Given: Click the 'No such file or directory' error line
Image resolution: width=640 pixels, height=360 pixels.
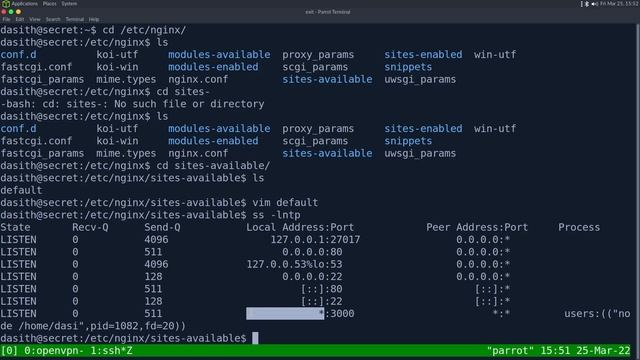Looking at the screenshot, I should (132, 104).
